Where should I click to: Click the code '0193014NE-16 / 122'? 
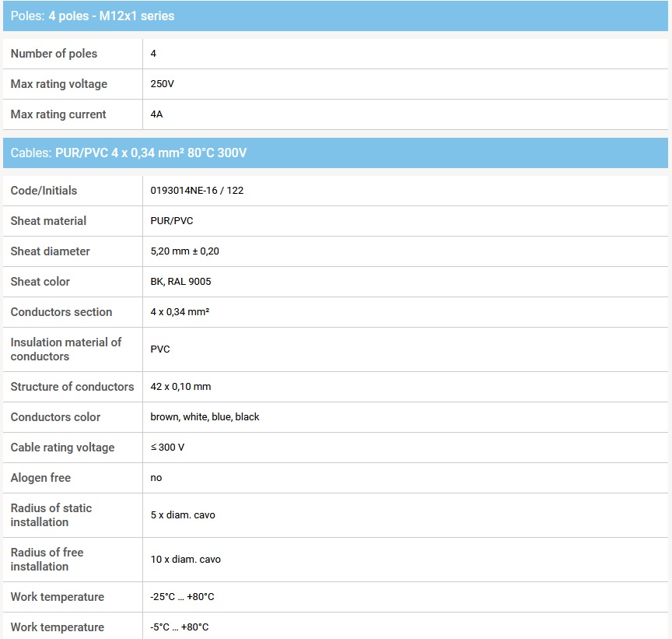coord(197,191)
